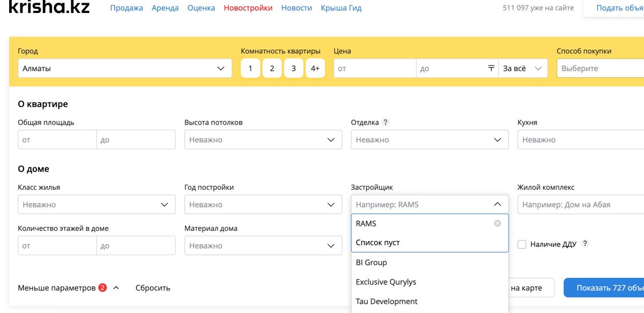Enable the Наличие ДДУ checkbox

coord(522,244)
